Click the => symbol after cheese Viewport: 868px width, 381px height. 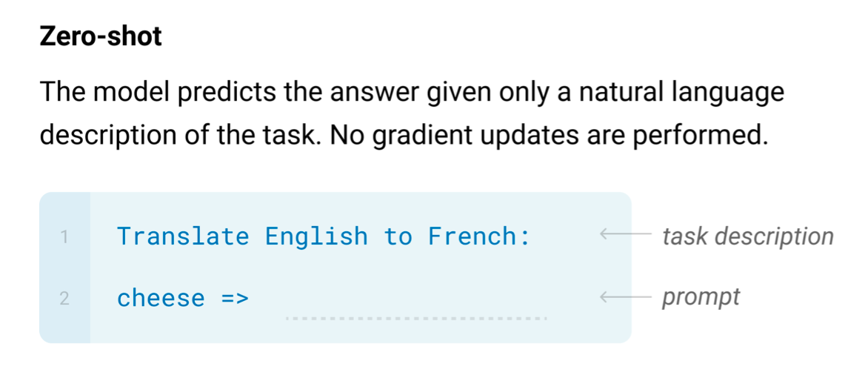pyautogui.click(x=235, y=299)
